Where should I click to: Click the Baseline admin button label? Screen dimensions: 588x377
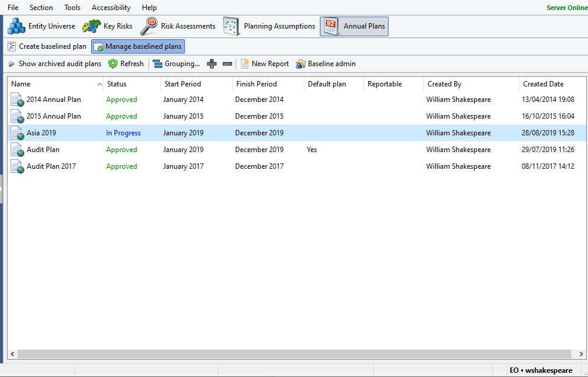point(332,64)
